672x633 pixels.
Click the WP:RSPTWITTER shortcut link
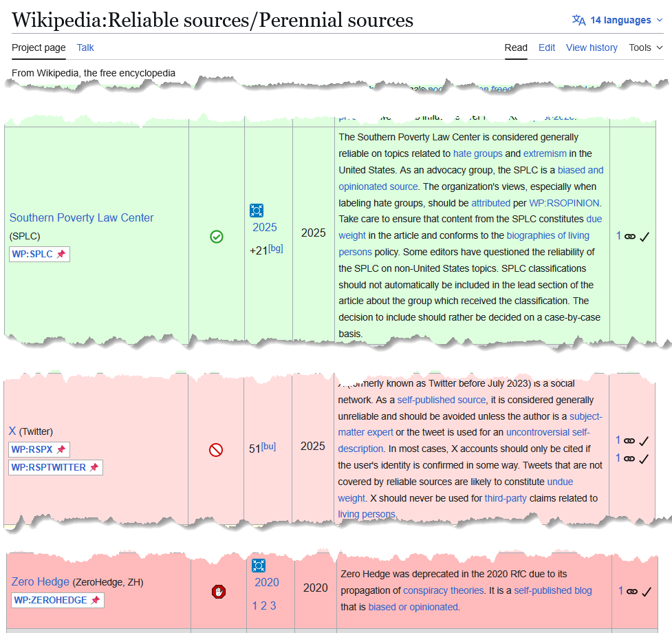48,468
